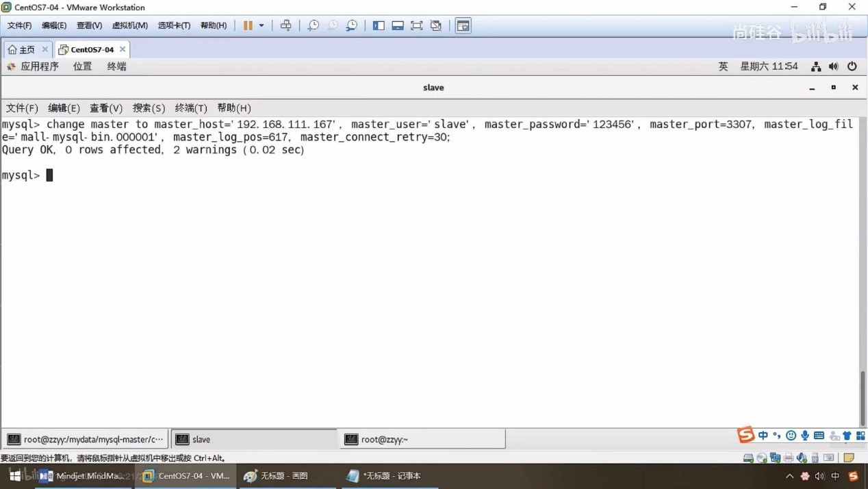Viewport: 868px width, 489px height.
Task: Start Sogou voice input with the microphone icon
Action: (805, 435)
